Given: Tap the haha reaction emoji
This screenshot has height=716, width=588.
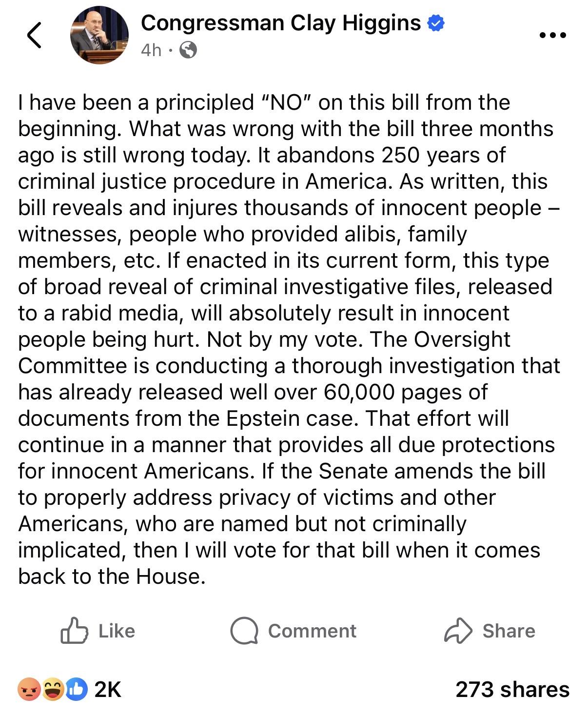Looking at the screenshot, I should [53, 689].
